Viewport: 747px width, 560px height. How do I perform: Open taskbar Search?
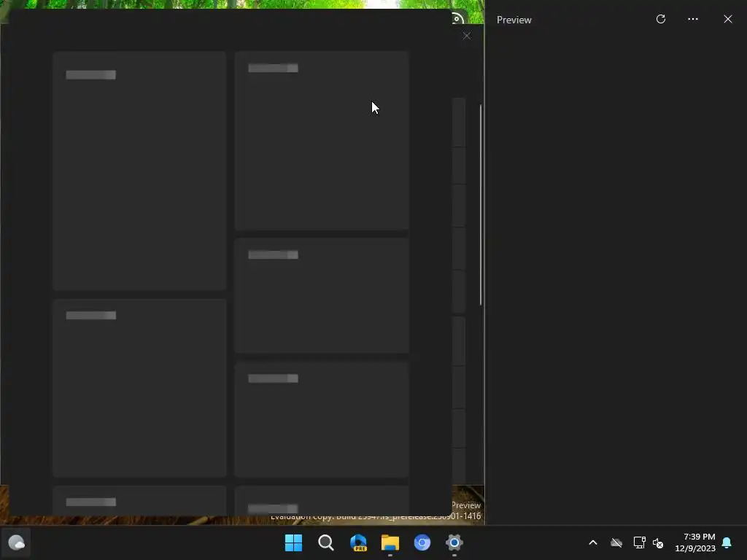click(x=326, y=542)
